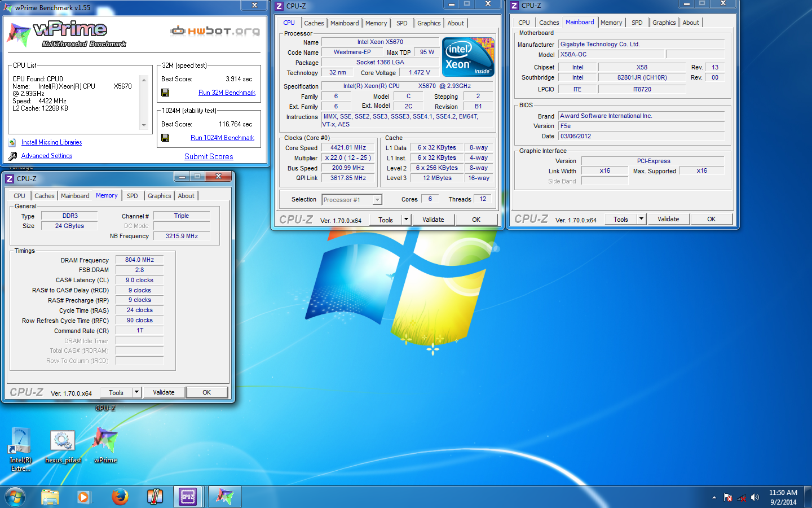This screenshot has width=812, height=508.
Task: Select About tab in CPU-Z Memory window
Action: pyautogui.click(x=186, y=196)
